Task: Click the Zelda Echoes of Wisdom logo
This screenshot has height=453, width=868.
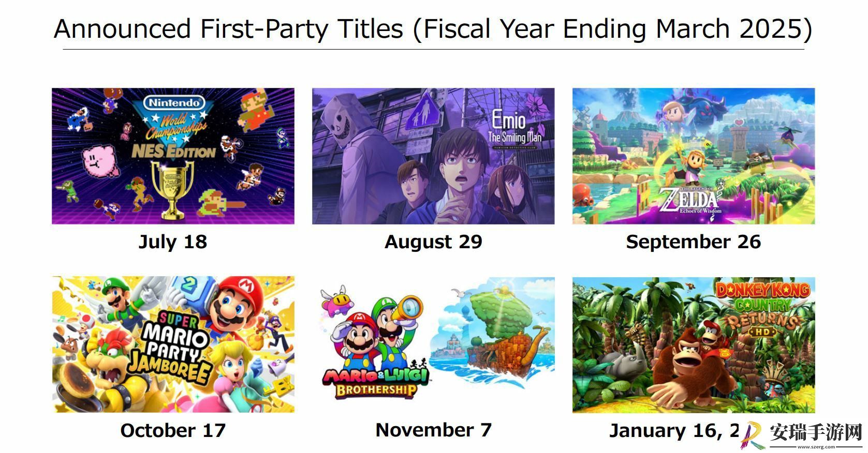Action: (690, 202)
